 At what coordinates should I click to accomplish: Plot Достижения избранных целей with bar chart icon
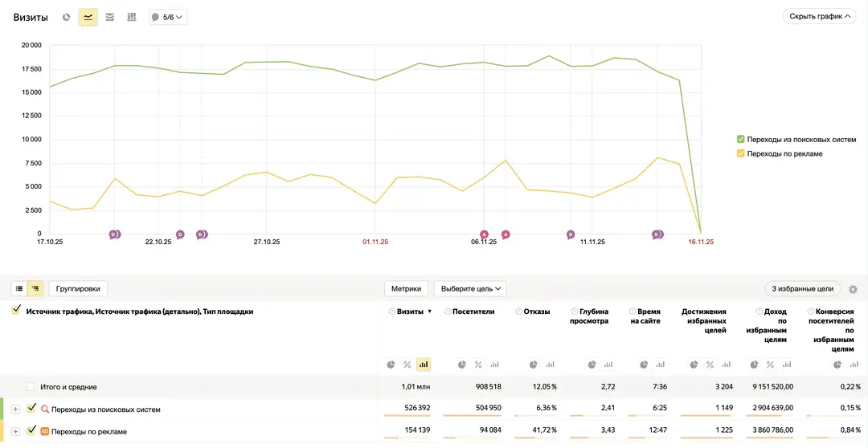pos(727,365)
